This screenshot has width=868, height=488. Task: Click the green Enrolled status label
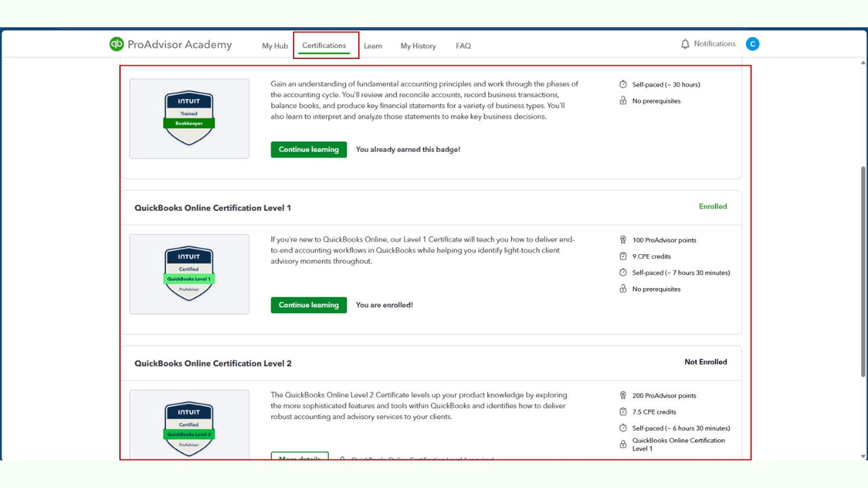pyautogui.click(x=713, y=207)
